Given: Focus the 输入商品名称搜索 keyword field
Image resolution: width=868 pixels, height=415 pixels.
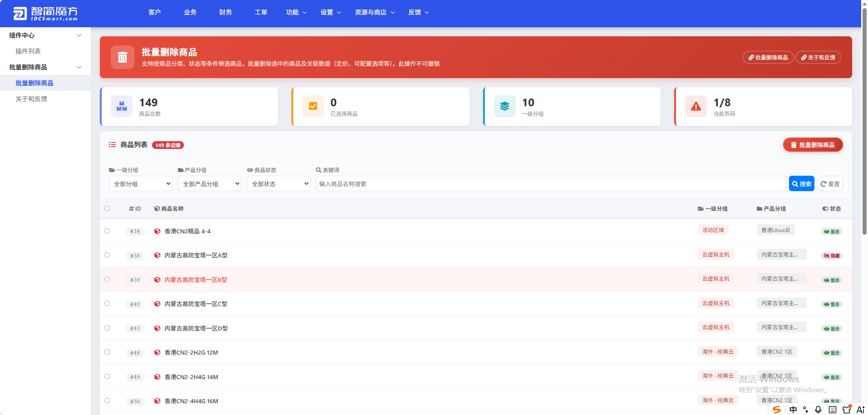Looking at the screenshot, I should pyautogui.click(x=551, y=184).
